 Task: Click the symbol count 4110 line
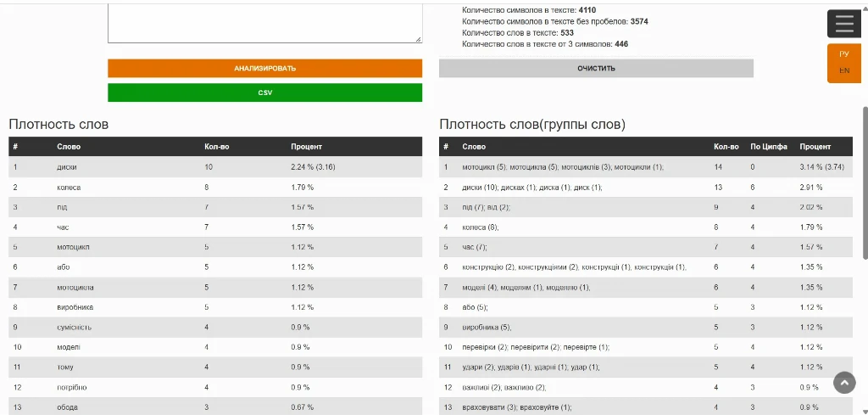[529, 10]
